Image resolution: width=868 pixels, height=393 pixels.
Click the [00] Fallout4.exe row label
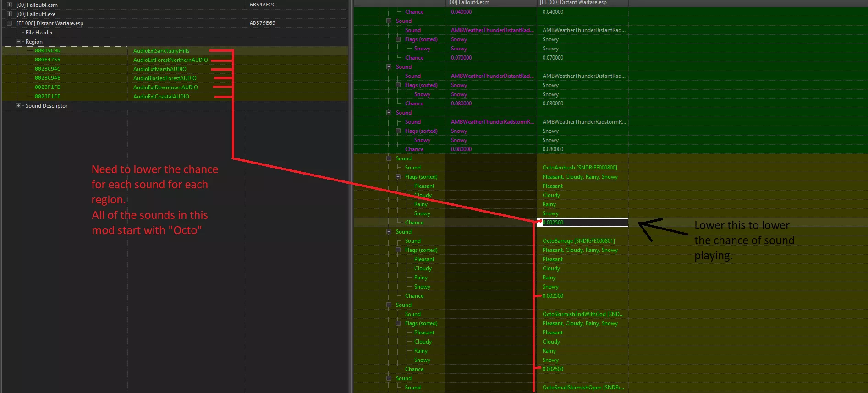[x=36, y=14]
